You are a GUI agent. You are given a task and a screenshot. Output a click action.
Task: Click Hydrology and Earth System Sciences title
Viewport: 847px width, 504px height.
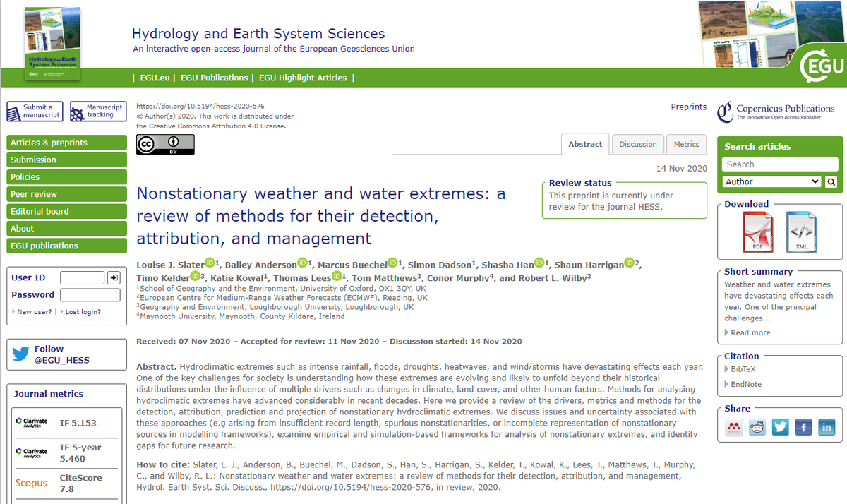point(258,33)
